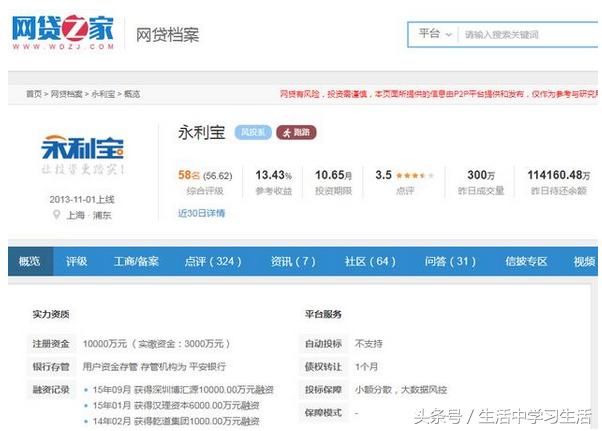This screenshot has height=431, width=602.
Task: Click the 自动投标 不支持 value
Action: point(369,343)
